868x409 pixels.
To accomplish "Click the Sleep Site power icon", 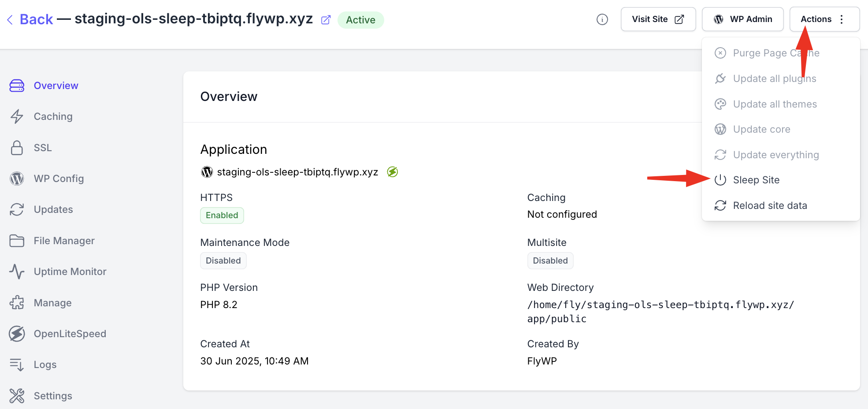I will pos(720,180).
